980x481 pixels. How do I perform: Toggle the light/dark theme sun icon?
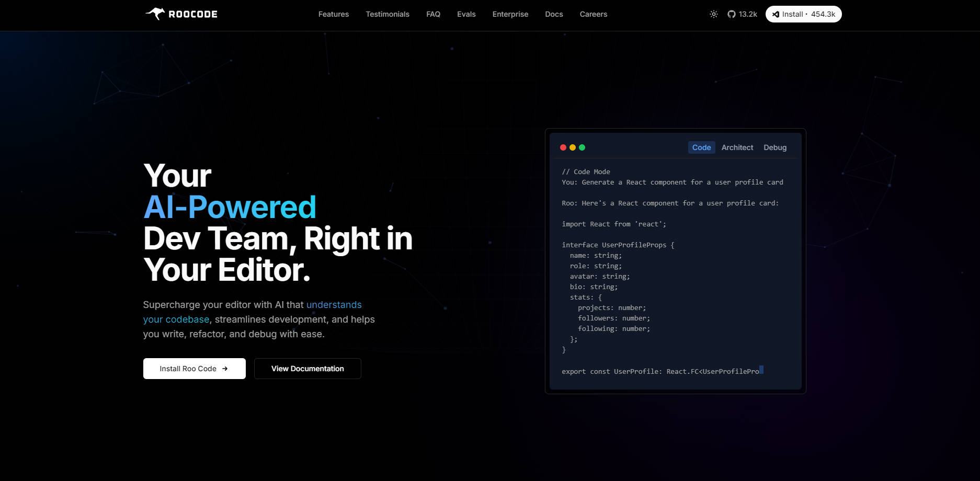[x=713, y=14]
